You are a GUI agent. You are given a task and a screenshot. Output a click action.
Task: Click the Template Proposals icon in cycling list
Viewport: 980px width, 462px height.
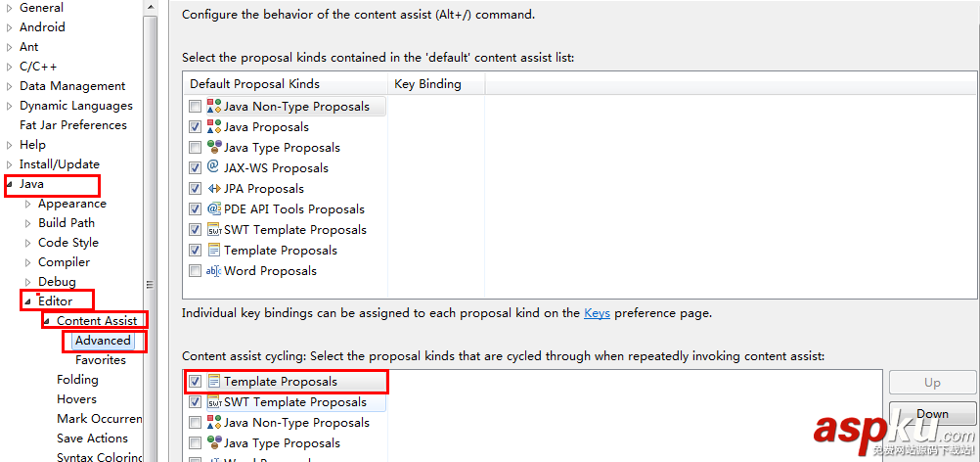click(x=214, y=382)
